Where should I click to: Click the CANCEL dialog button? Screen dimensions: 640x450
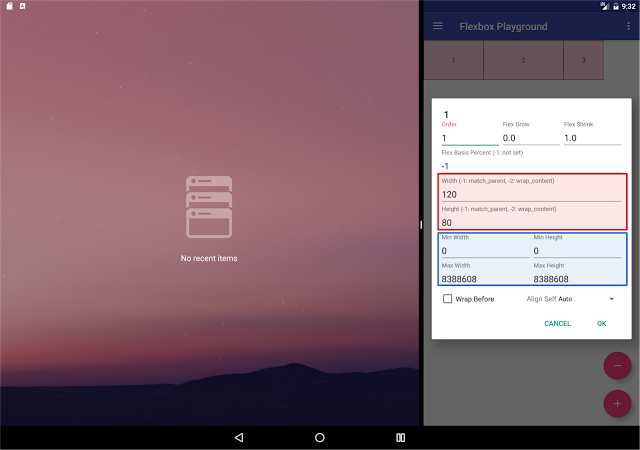click(557, 323)
